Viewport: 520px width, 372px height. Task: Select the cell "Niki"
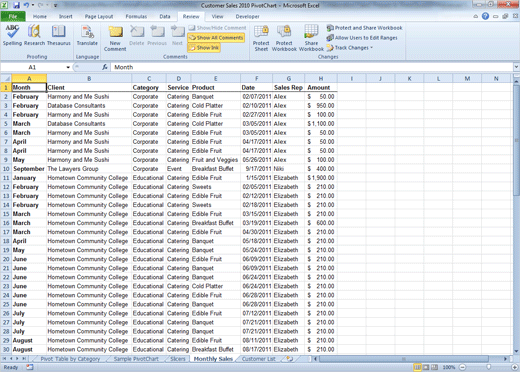[x=288, y=169]
